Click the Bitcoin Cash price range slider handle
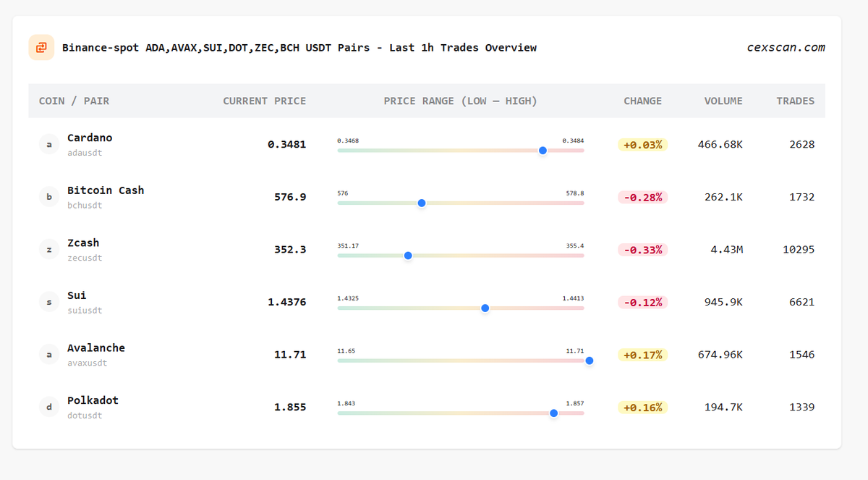The image size is (868, 480). point(422,203)
